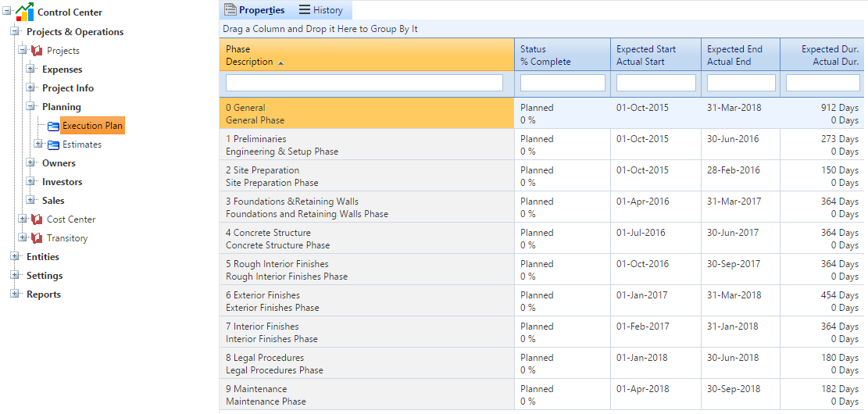This screenshot has width=868, height=414.
Task: Click the Transitory book icon
Action: pyautogui.click(x=37, y=238)
